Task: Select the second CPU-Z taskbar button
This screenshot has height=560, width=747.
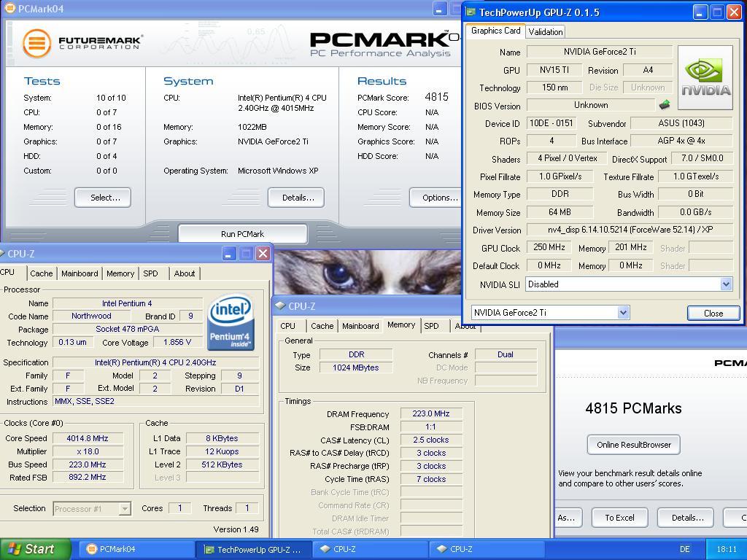Action: [x=486, y=549]
